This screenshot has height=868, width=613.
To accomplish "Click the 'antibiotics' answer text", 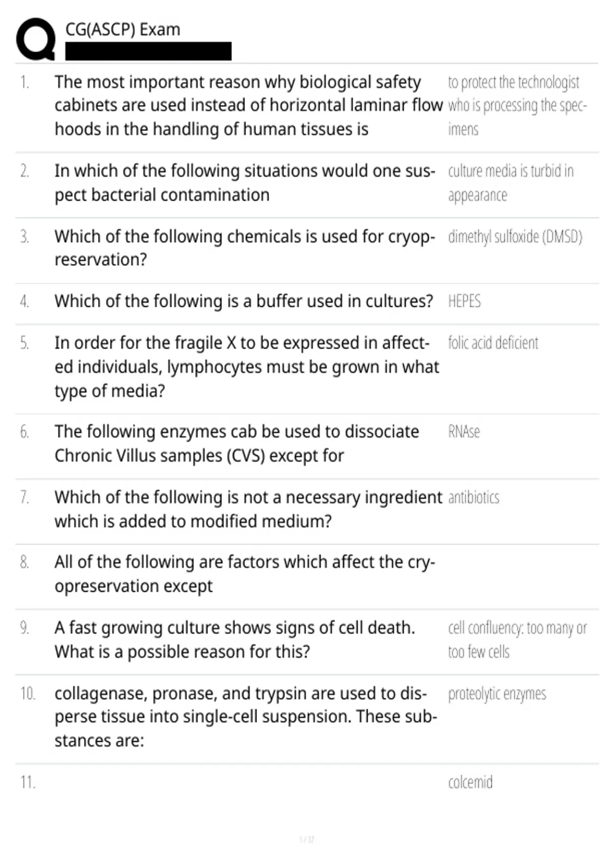I will click(474, 497).
